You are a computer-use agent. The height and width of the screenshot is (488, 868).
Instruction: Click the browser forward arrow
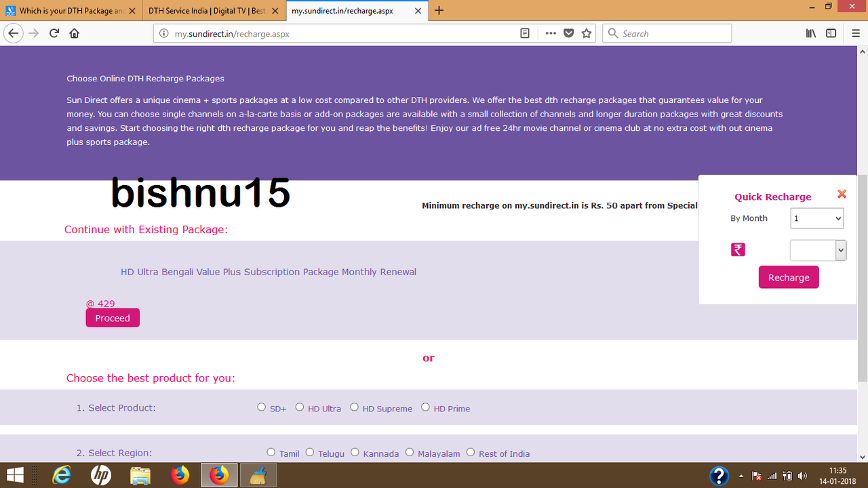[34, 33]
